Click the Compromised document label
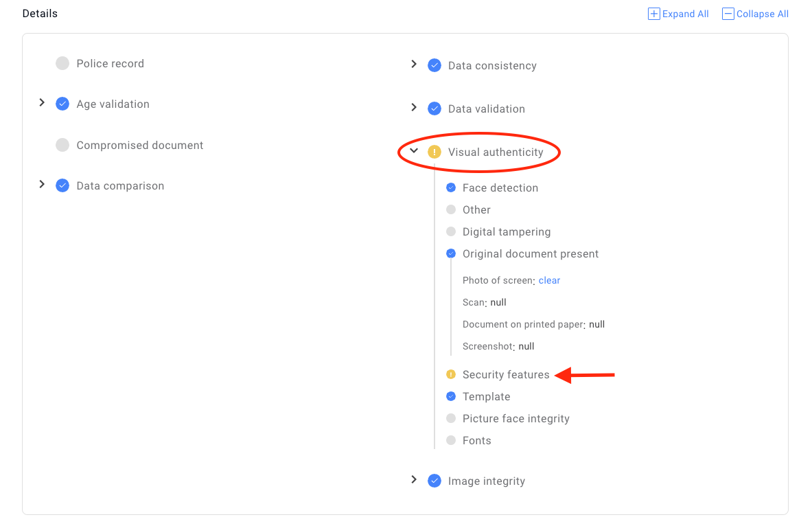Viewport: 812px width, 526px height. [140, 146]
